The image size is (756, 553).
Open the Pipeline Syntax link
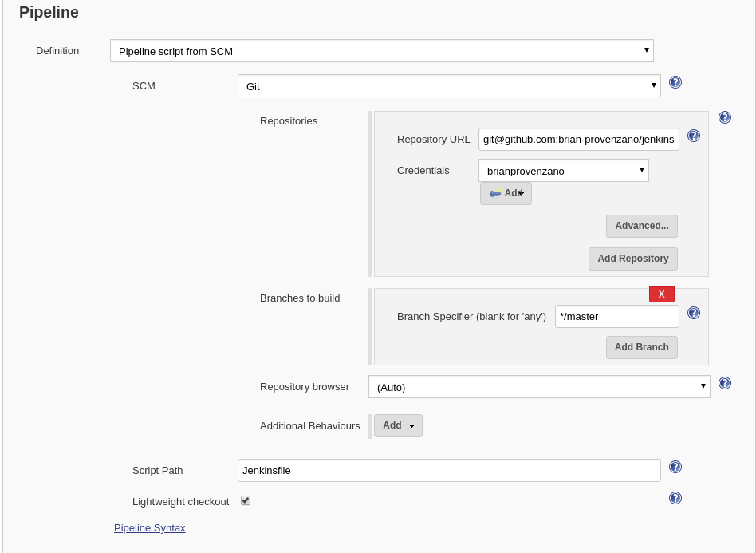149,528
